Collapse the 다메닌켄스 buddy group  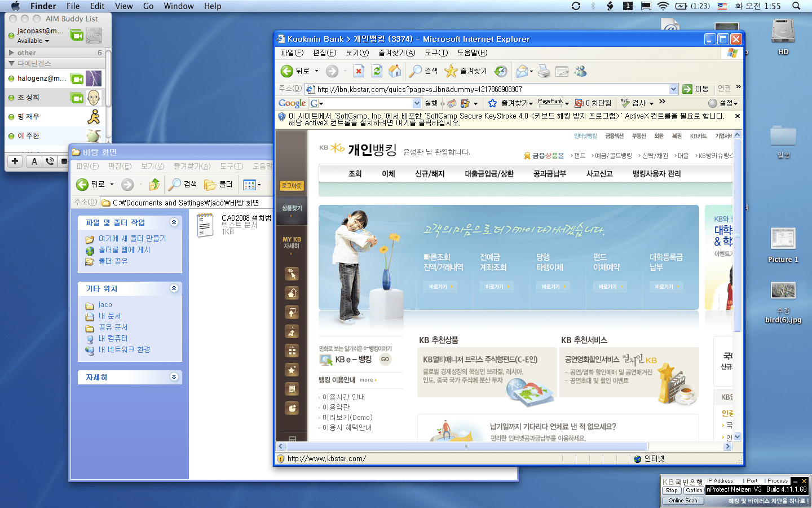11,63
